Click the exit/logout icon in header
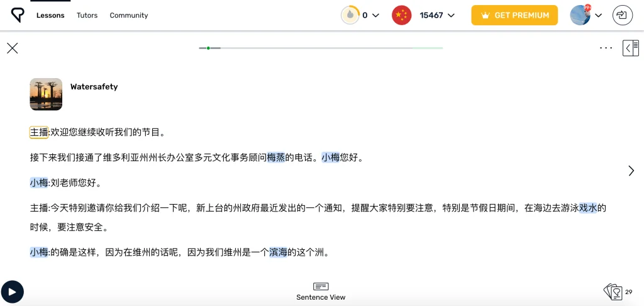Screen dimensions: 644x306 coord(623,15)
